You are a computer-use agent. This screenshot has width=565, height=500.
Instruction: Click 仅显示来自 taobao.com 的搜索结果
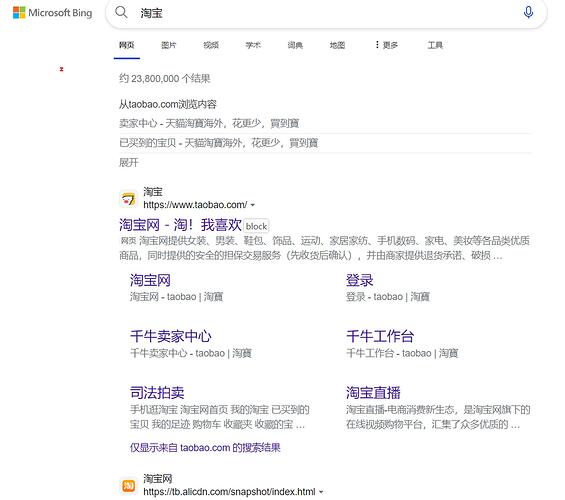(205, 448)
